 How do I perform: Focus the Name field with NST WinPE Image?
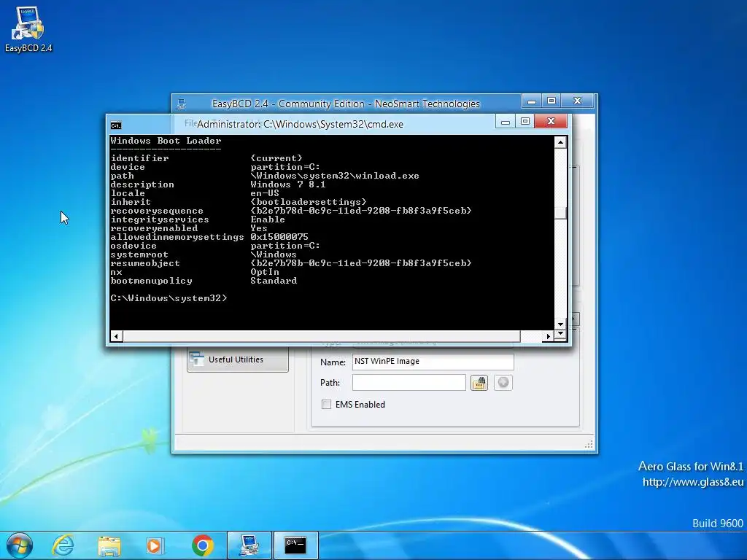[433, 362]
